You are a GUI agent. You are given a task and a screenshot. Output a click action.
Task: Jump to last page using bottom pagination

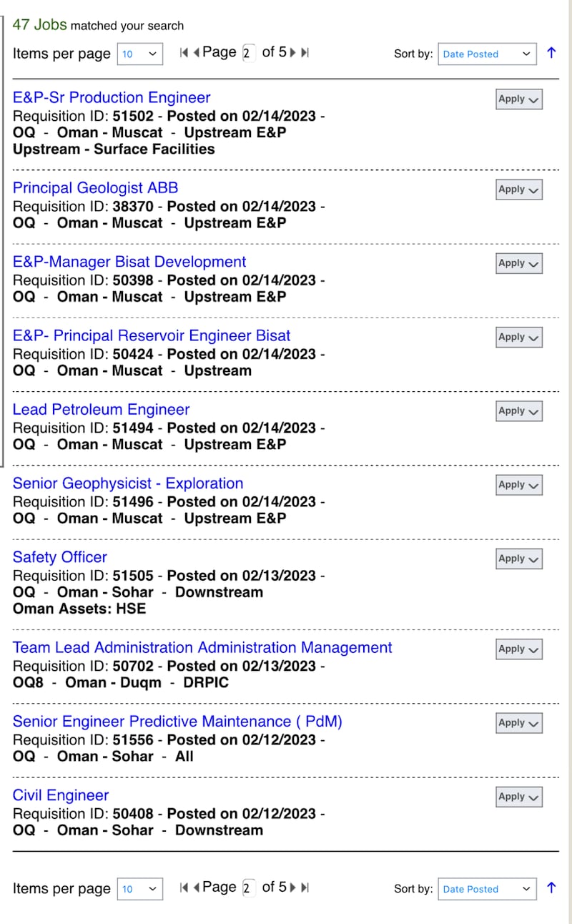click(x=305, y=888)
